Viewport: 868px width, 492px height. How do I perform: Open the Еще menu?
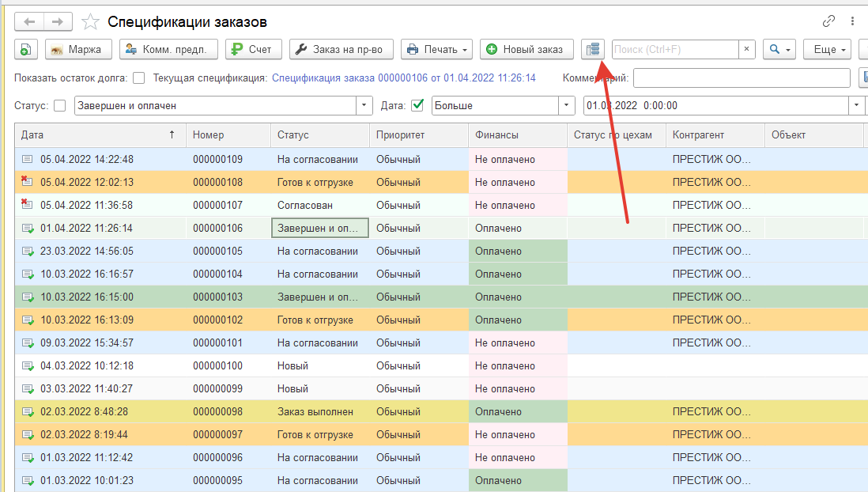click(x=827, y=49)
